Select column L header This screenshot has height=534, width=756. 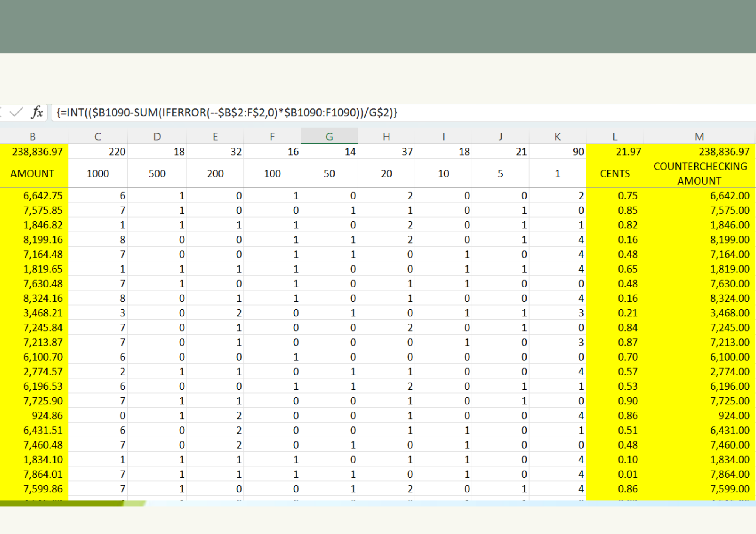pos(615,136)
